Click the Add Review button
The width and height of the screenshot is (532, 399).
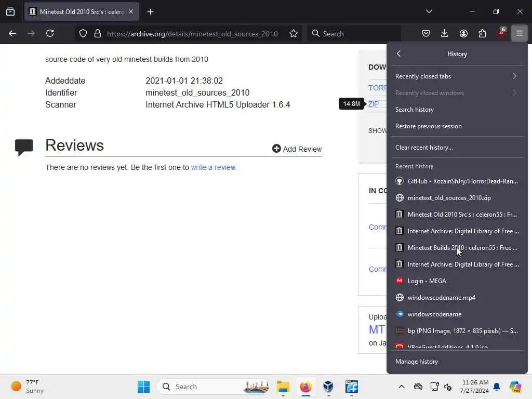[x=297, y=149]
